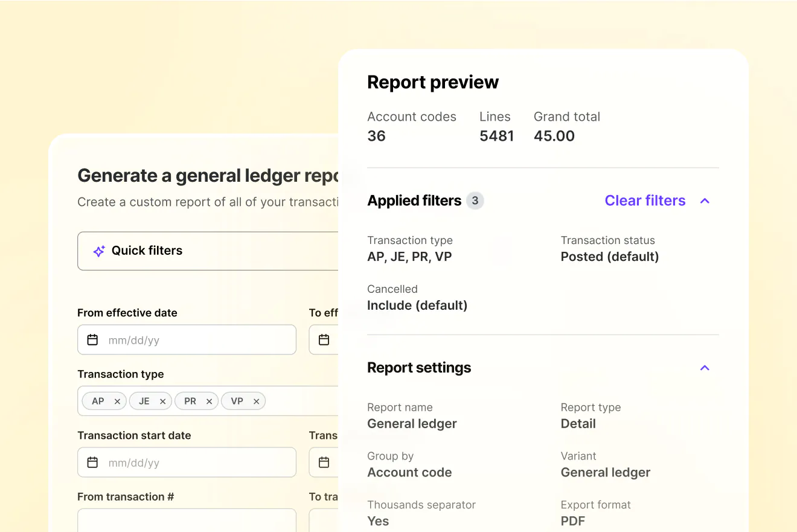Click the Account codes value 36
797x532 pixels.
coord(376,136)
